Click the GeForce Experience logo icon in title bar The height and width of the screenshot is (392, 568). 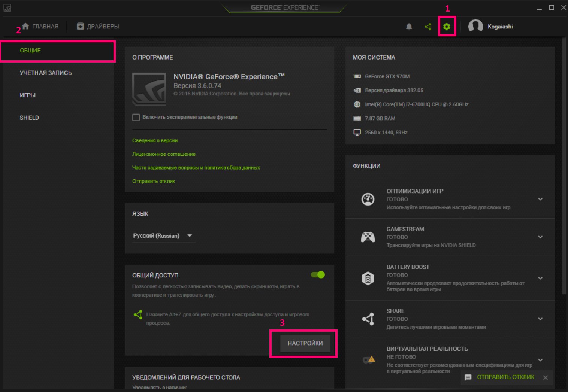(x=7, y=8)
